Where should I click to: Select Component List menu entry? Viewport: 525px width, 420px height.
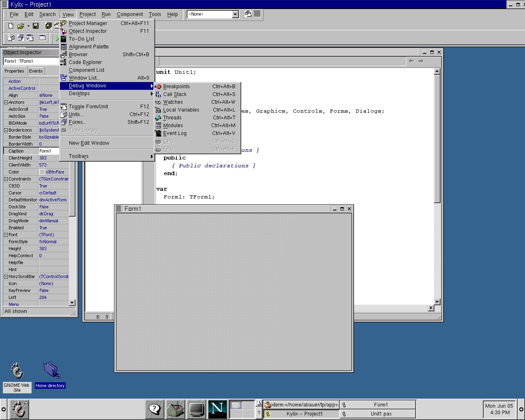click(x=107, y=70)
